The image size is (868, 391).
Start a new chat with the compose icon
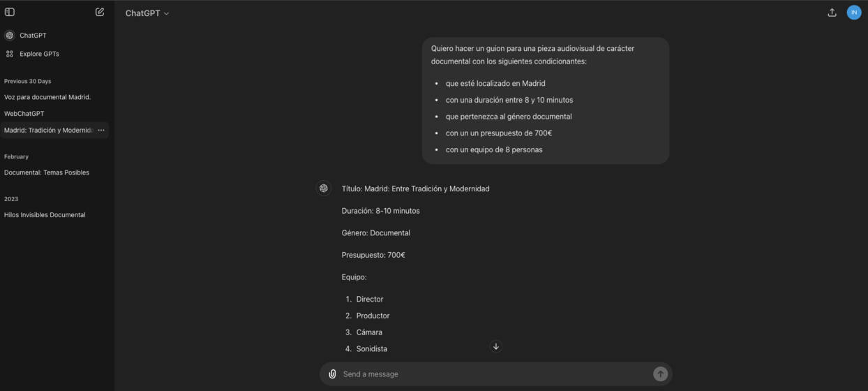tap(100, 12)
